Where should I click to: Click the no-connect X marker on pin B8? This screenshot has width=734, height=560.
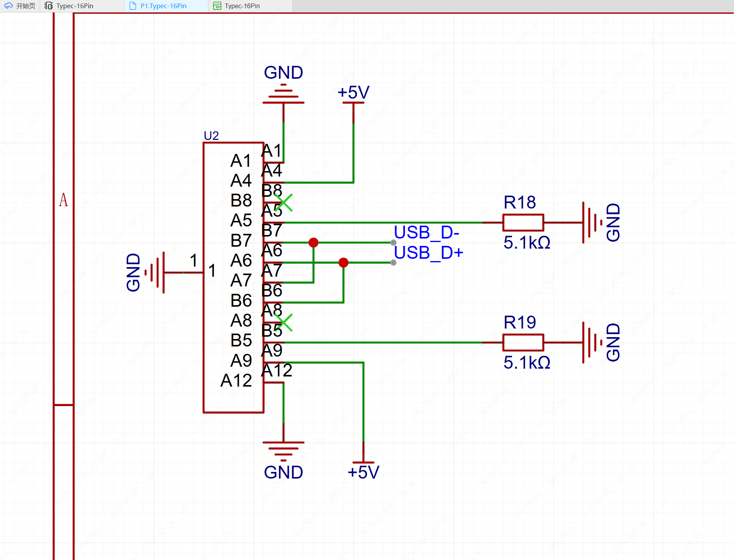(x=284, y=203)
